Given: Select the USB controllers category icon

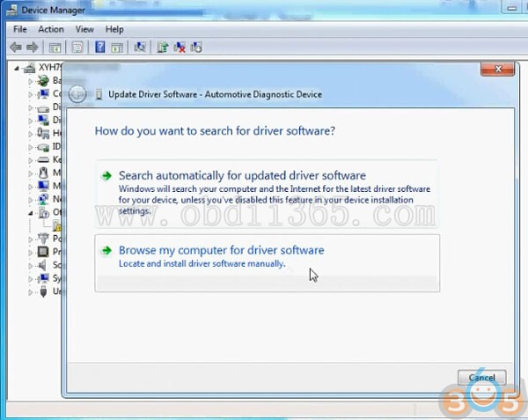Looking at the screenshot, I should [x=43, y=291].
